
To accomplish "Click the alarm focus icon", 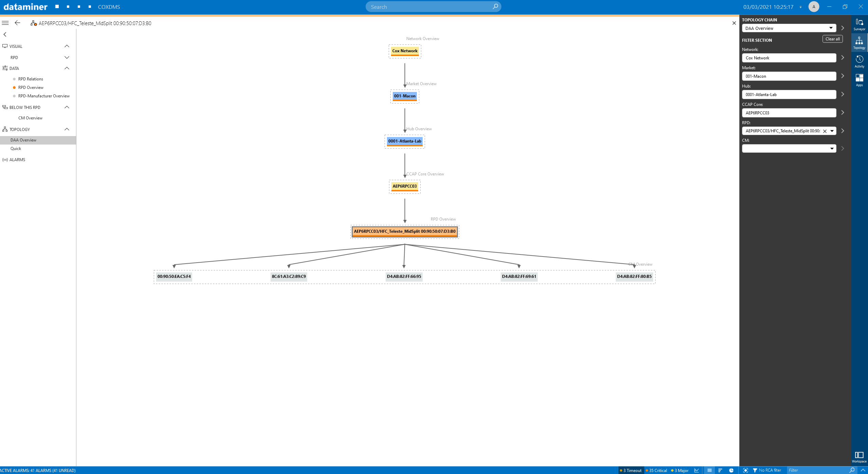I will pyautogui.click(x=745, y=470).
